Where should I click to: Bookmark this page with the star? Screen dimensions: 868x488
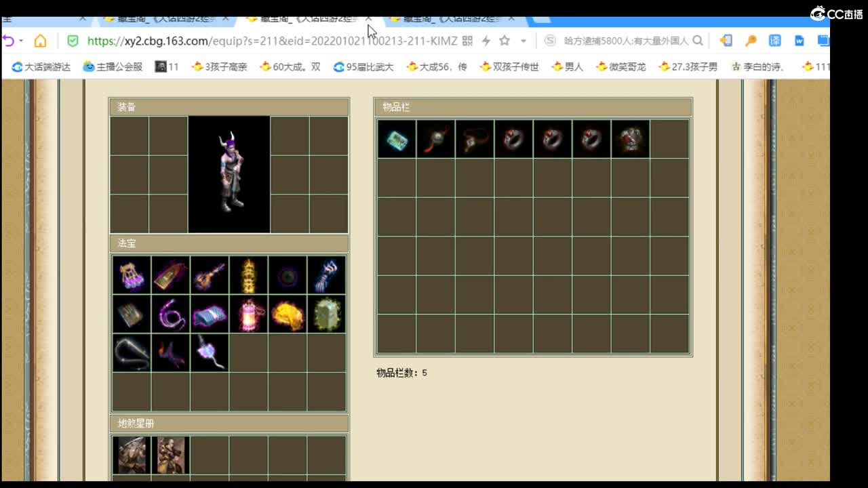(505, 41)
